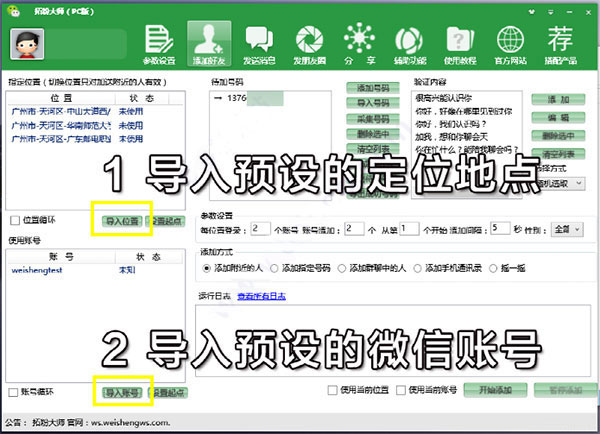Click 删除选中 beside verification messages
Image resolution: width=600 pixels, height=434 pixels.
558,135
